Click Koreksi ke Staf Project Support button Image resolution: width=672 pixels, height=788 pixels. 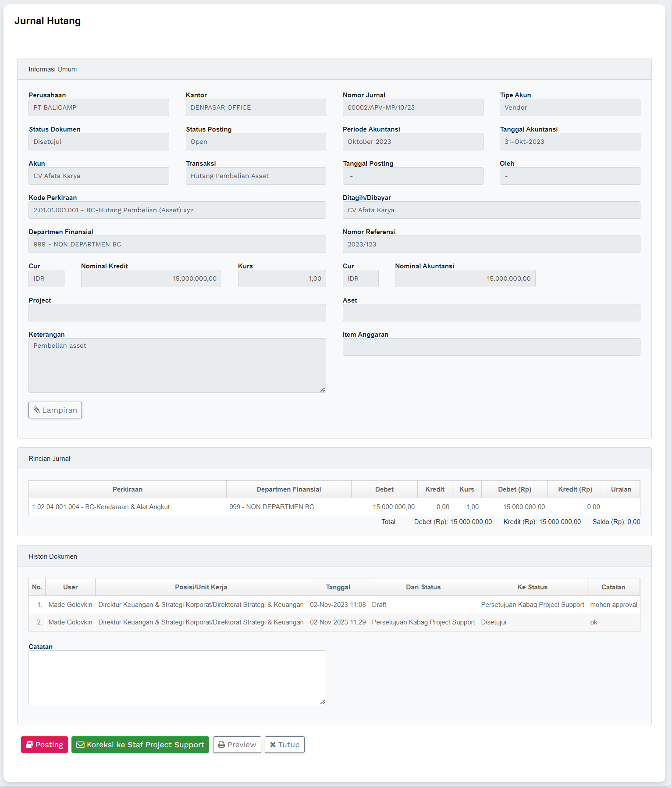pos(140,745)
